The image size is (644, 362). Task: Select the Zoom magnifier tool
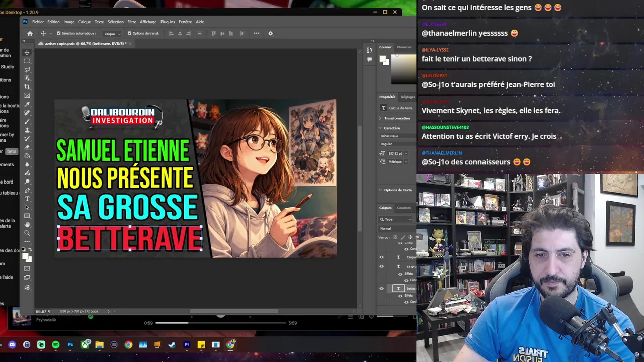point(27,233)
